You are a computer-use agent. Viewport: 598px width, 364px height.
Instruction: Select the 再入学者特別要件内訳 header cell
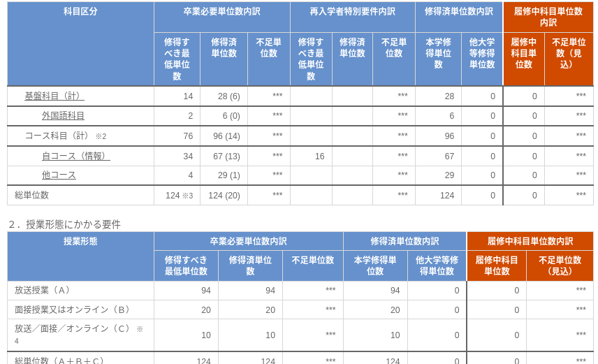tap(352, 12)
